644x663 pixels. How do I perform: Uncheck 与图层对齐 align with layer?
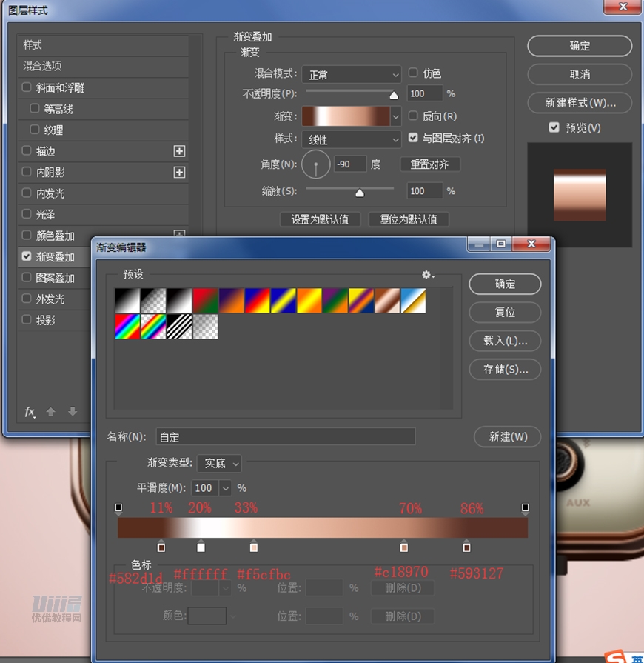click(414, 138)
